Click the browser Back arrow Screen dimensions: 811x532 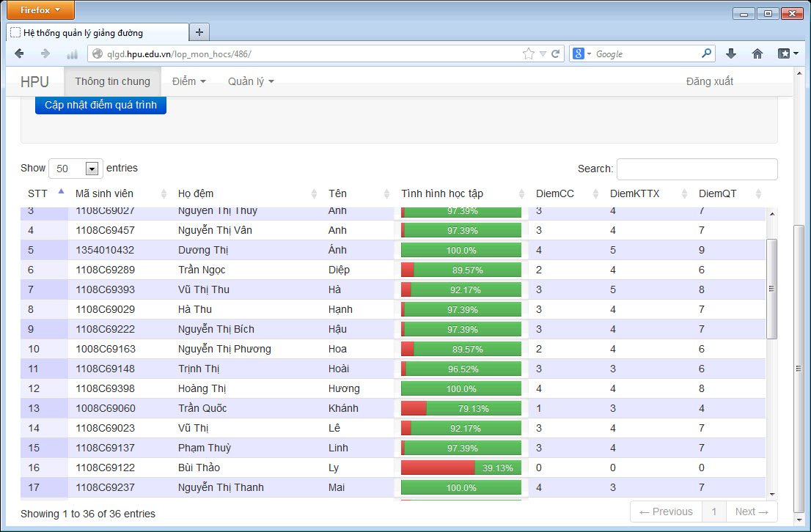(19, 53)
